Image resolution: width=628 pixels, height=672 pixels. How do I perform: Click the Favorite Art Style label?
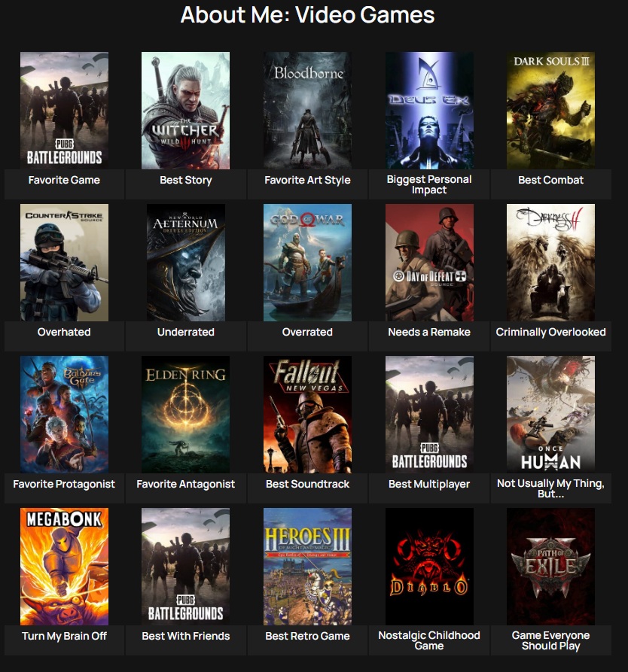click(x=307, y=180)
